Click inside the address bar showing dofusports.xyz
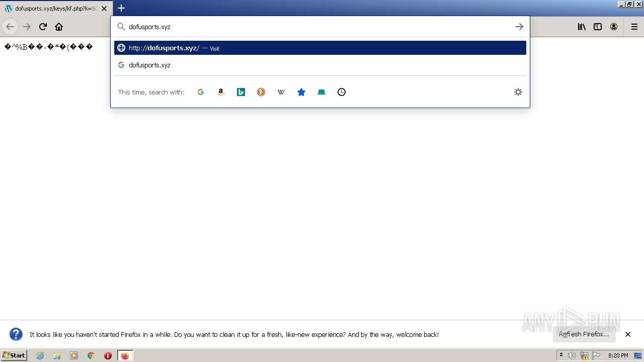This screenshot has height=362, width=644. tap(320, 27)
